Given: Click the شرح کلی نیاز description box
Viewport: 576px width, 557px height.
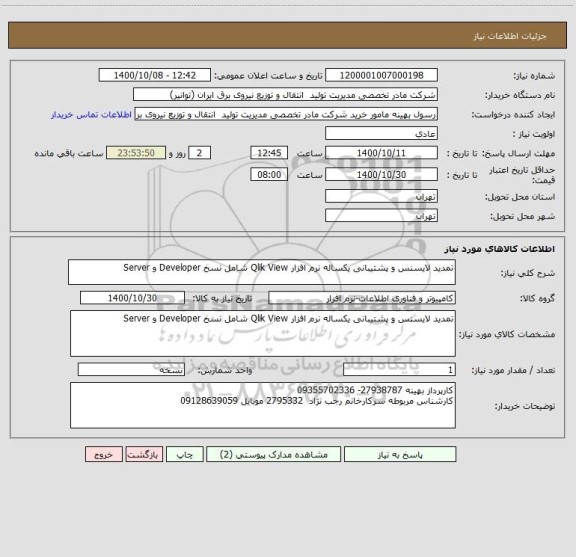Looking at the screenshot, I should click(262, 272).
